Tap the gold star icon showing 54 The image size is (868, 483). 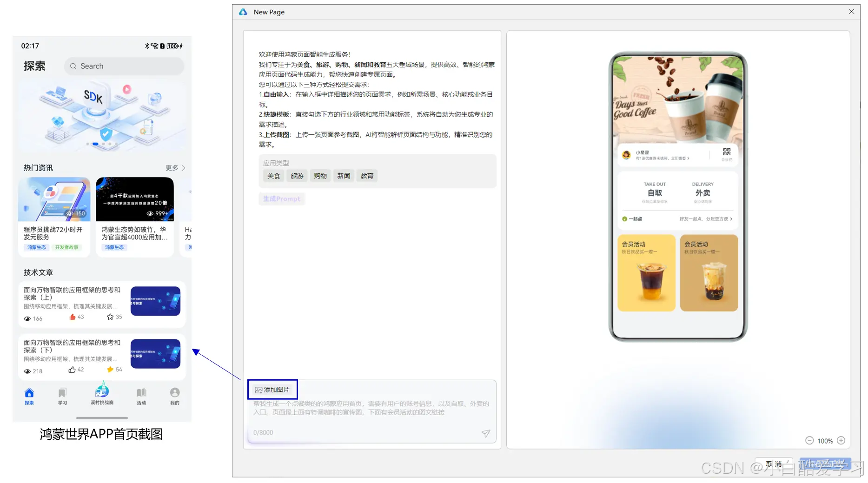click(x=110, y=370)
